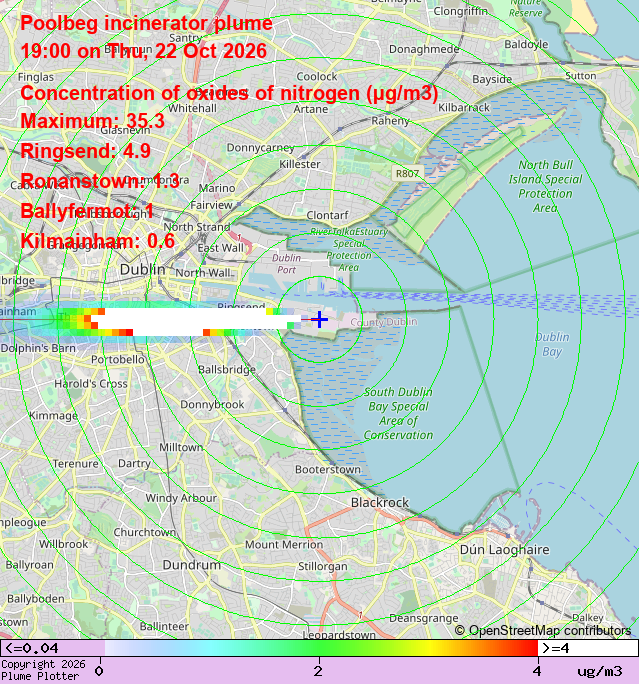This screenshot has width=639, height=684.
Task: Click the Donaghmede map label
Action: pyautogui.click(x=424, y=49)
